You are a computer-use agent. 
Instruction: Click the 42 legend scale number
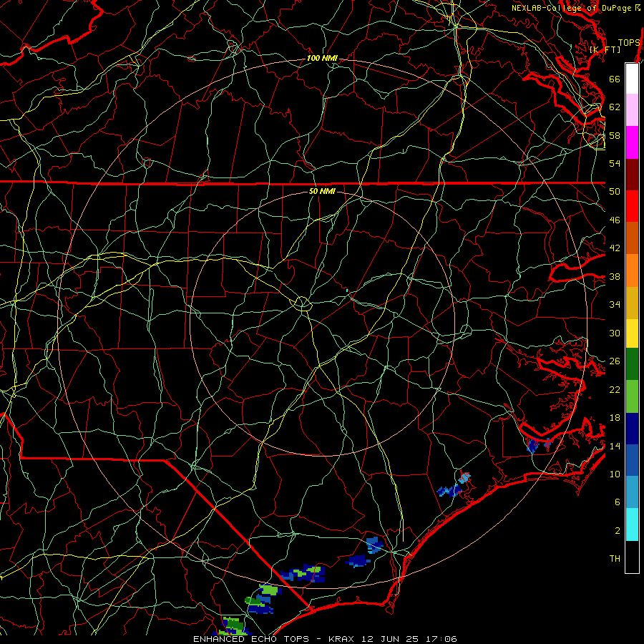[x=615, y=248]
